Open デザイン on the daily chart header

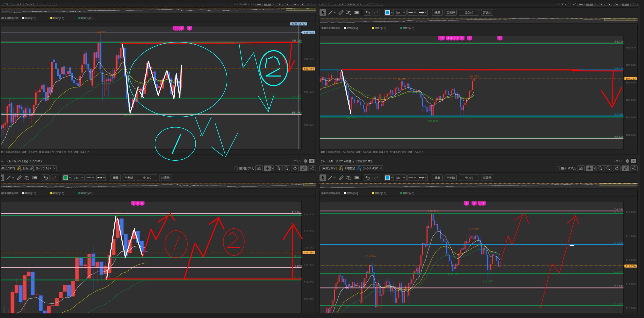pos(296,161)
